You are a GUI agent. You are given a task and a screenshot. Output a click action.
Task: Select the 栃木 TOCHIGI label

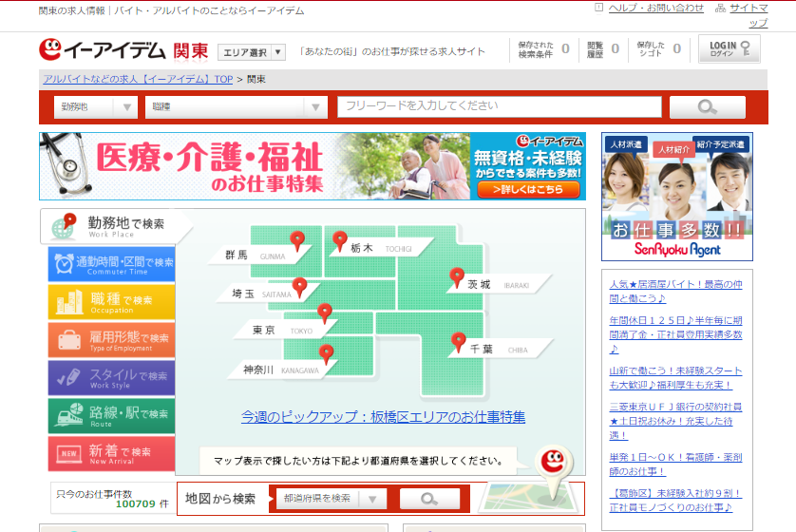(382, 248)
